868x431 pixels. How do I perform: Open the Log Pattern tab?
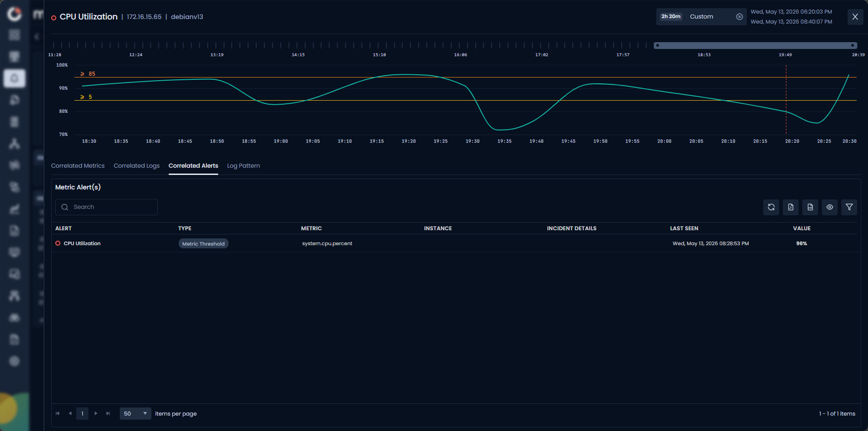pyautogui.click(x=244, y=166)
